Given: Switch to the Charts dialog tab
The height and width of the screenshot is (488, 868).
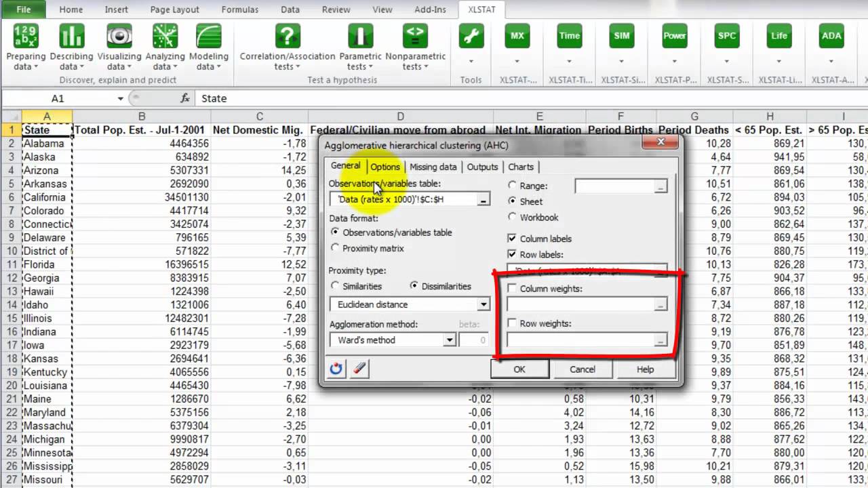Looking at the screenshot, I should click(521, 167).
